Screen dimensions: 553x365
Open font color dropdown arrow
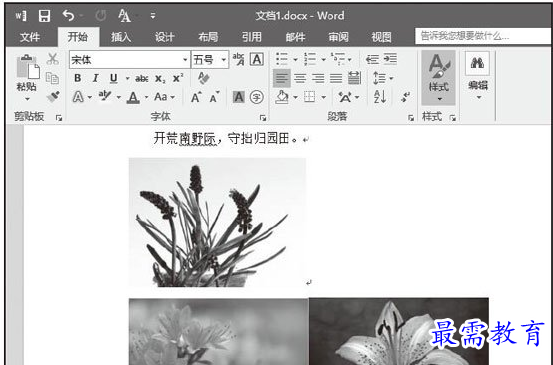(146, 97)
